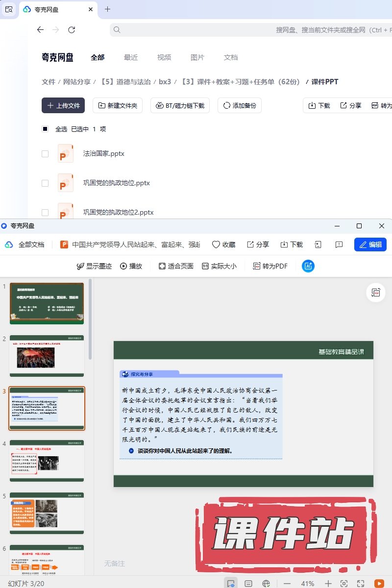Image resolution: width=392 pixels, height=588 pixels.
Task: Tick the checkbox for 巩固党的执政地位.pptx
Action: pyautogui.click(x=45, y=183)
